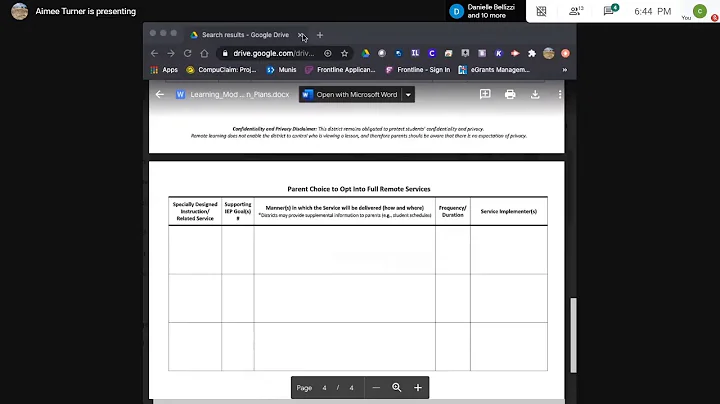Open the Chrome profile avatar

click(x=549, y=53)
